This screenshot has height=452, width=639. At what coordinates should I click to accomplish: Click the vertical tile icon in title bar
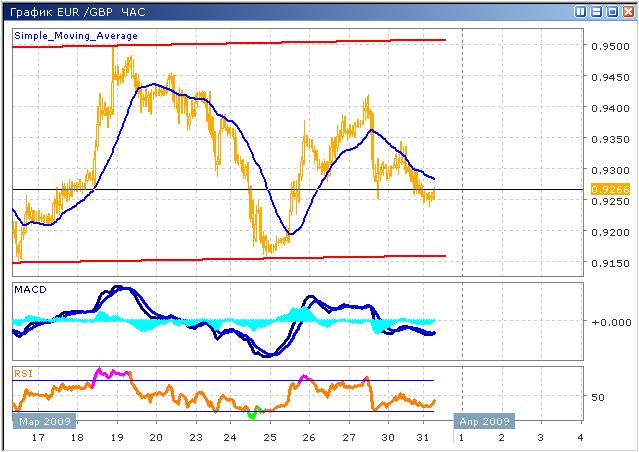[582, 12]
